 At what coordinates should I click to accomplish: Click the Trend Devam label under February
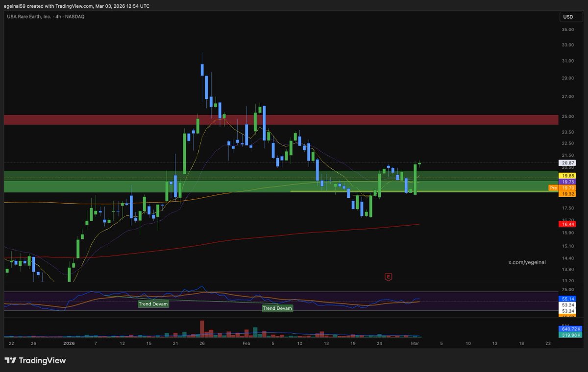point(277,308)
